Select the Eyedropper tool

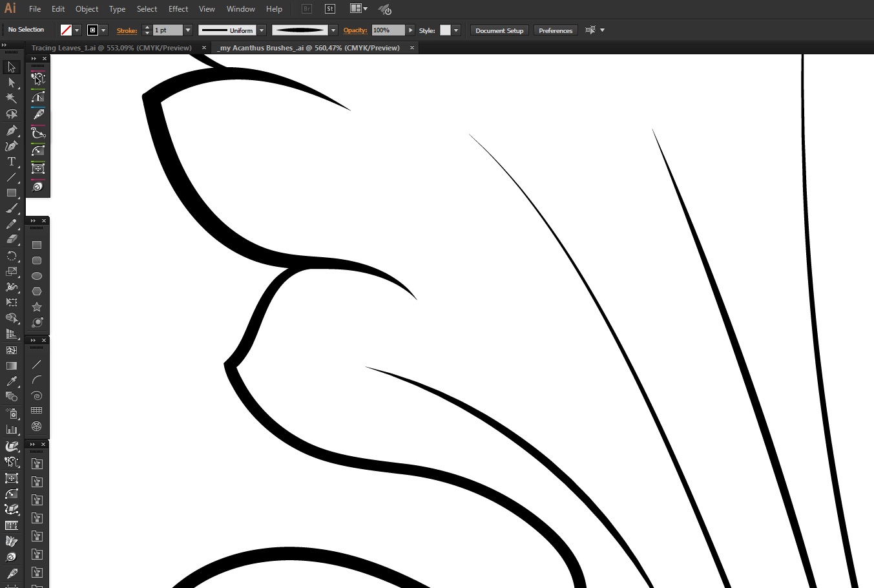[11, 381]
